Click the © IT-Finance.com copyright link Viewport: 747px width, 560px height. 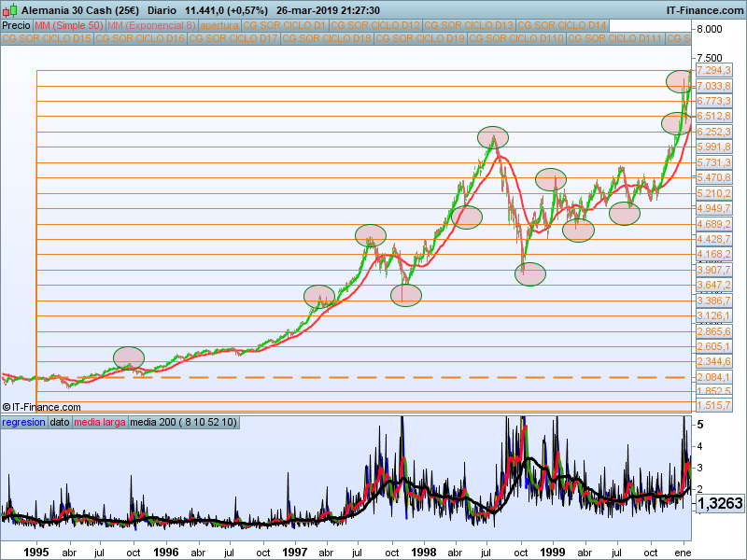[x=42, y=407]
